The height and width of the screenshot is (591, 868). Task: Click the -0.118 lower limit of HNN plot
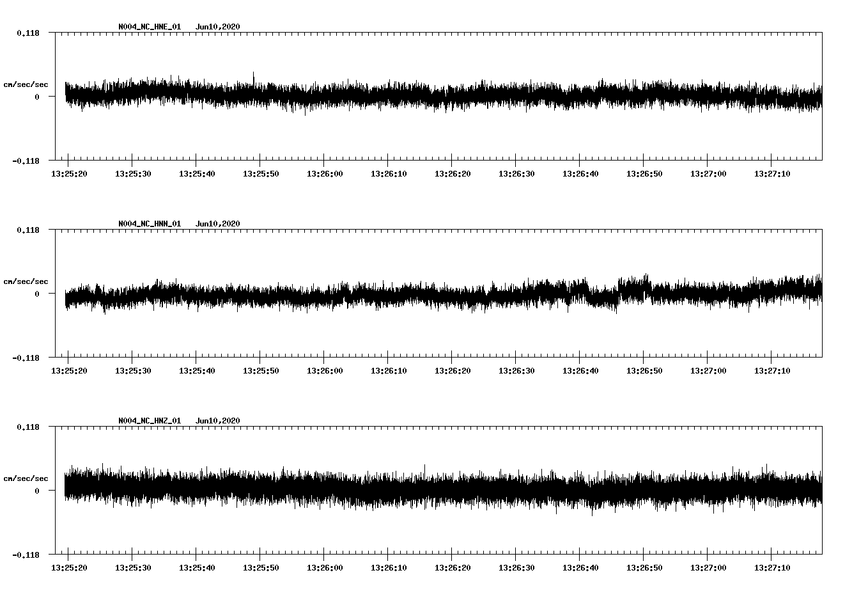click(26, 358)
